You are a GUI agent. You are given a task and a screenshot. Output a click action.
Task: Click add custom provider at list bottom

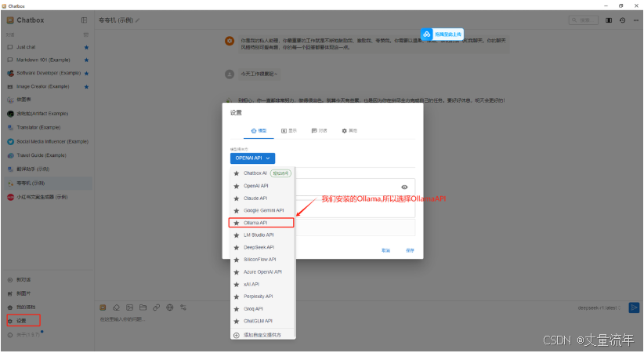tap(262, 335)
